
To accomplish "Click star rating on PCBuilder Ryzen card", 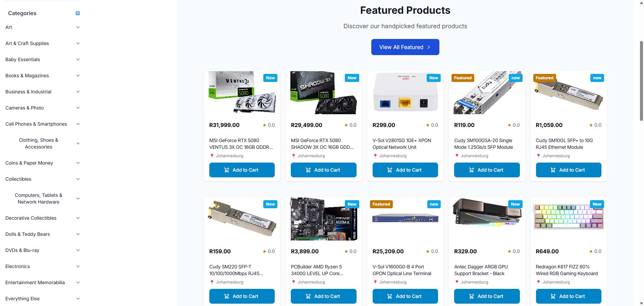I will 351,251.
